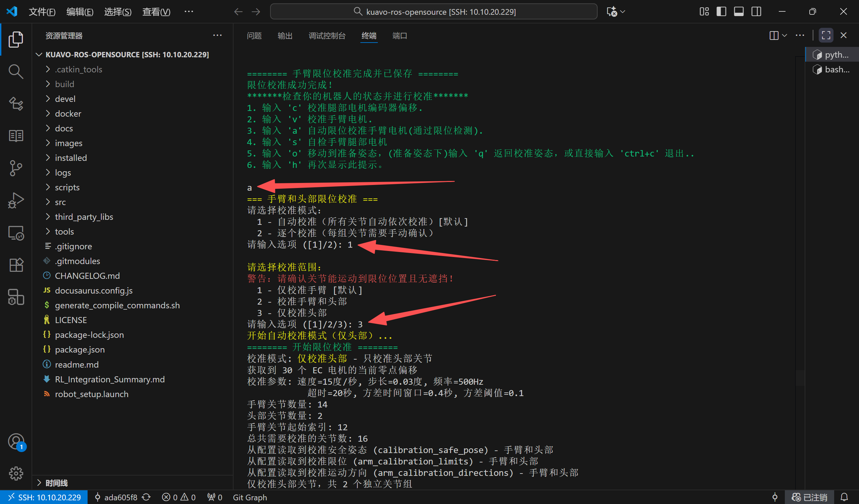Image resolution: width=859 pixels, height=504 pixels.
Task: Restore panel size from maximized
Action: coord(825,36)
